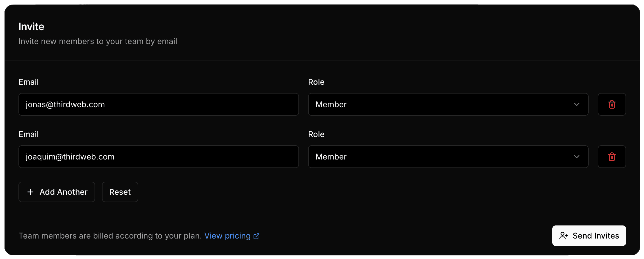This screenshot has height=259, width=644.
Task: Click the second row's Role label
Action: (316, 134)
